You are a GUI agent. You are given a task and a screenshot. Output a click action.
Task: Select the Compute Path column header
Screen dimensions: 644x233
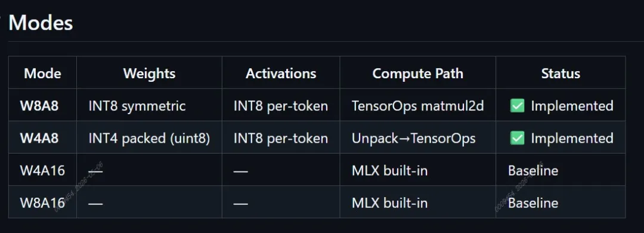[417, 73]
